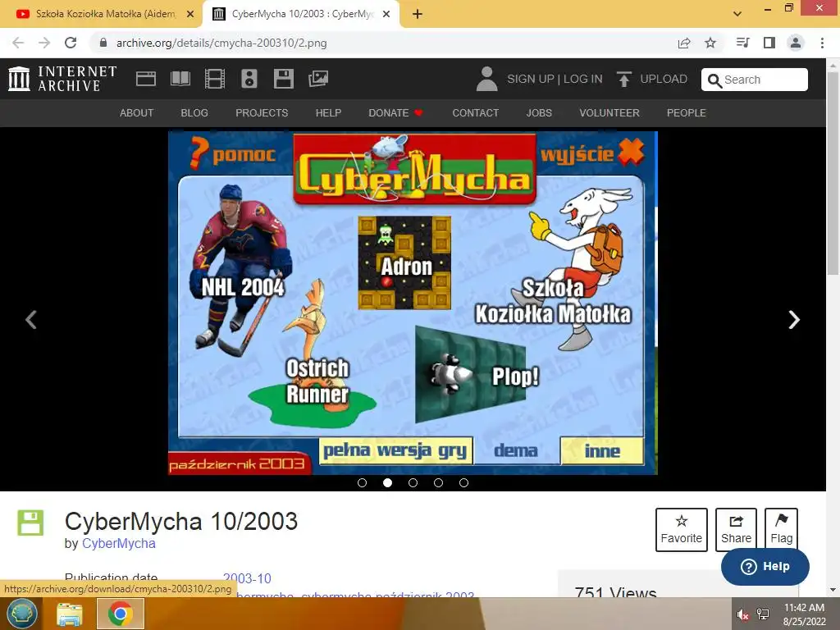
Task: Click the user avatar icon
Action: point(486,79)
